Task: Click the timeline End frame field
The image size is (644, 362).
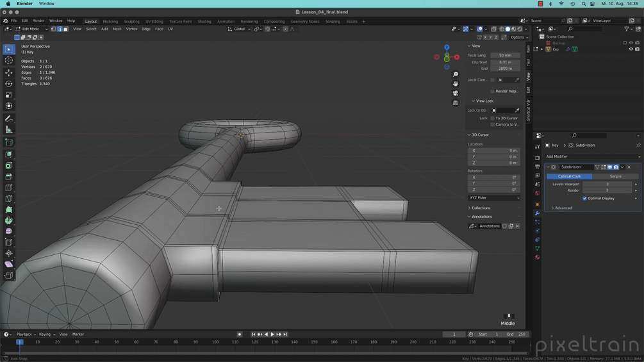Action: pos(516,334)
